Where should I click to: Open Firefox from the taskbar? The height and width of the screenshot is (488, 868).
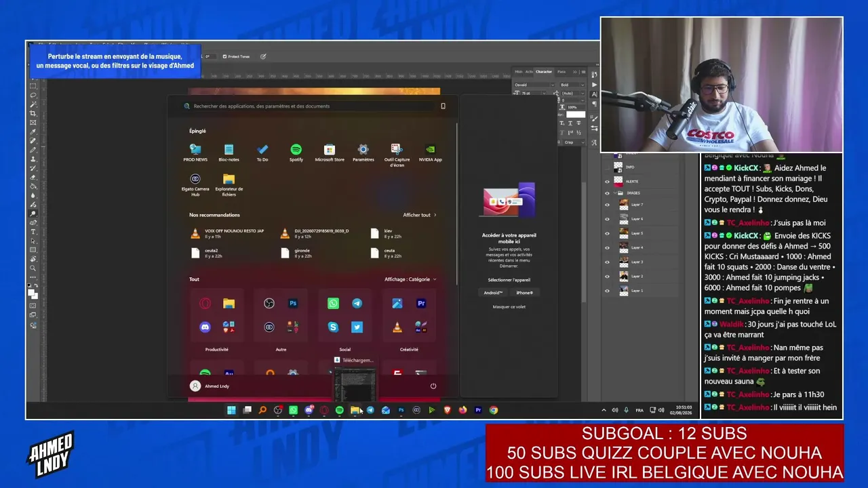click(463, 410)
